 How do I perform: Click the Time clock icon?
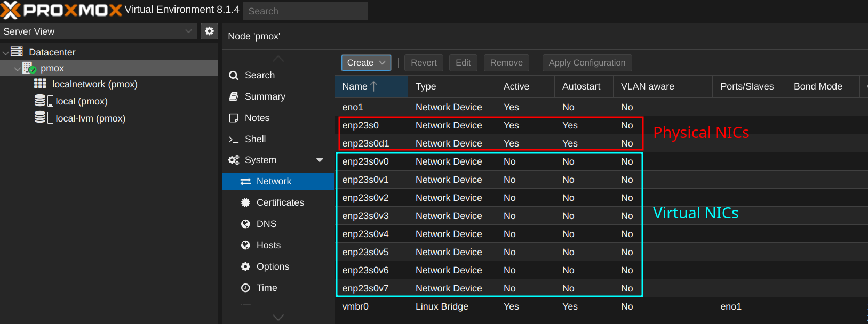coord(245,288)
